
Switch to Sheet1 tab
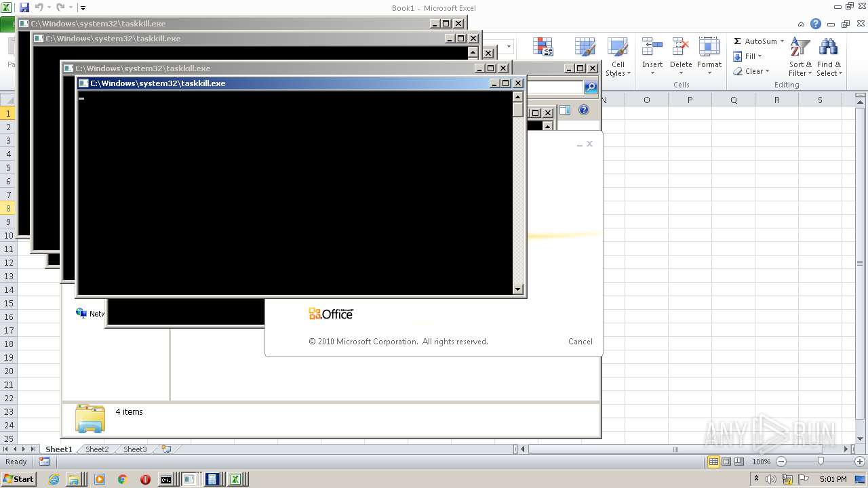[59, 449]
